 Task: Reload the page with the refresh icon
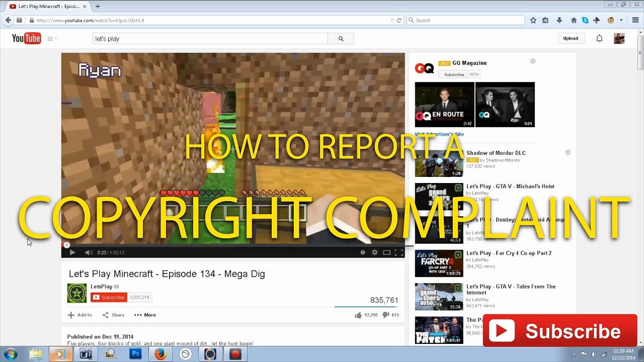point(399,21)
